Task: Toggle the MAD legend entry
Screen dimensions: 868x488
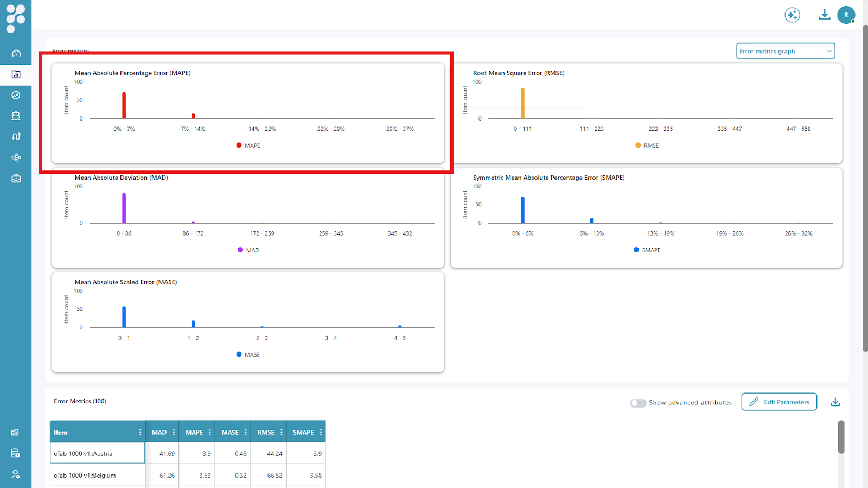Action: pos(248,250)
